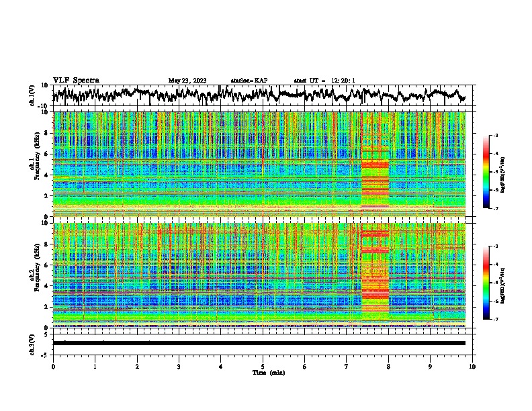The height and width of the screenshot is (411, 532).
Task: Select the "May 23, 2023" date text
Action: [x=187, y=81]
